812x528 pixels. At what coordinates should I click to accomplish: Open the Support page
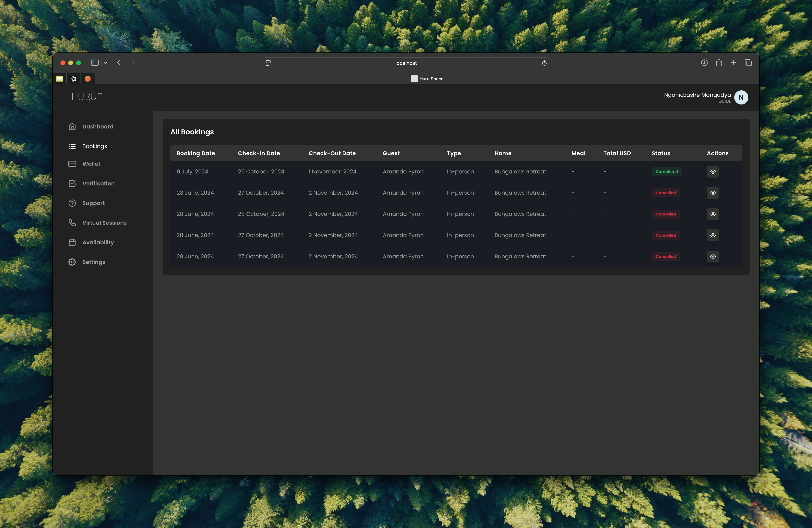coord(93,203)
